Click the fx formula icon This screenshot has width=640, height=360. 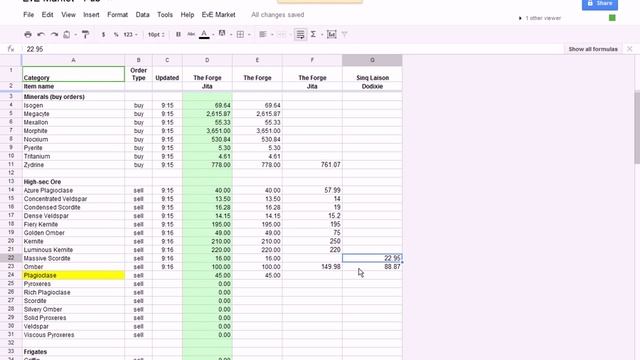click(11, 49)
